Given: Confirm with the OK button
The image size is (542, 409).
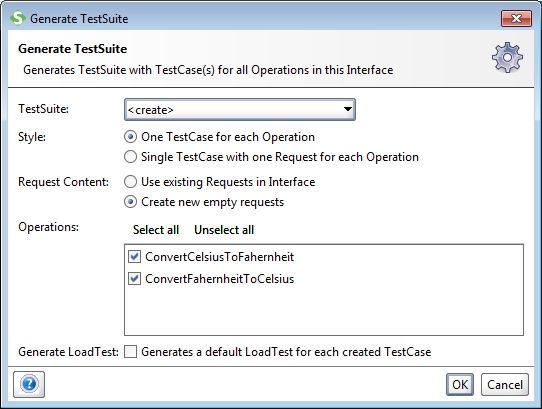Looking at the screenshot, I should (460, 384).
